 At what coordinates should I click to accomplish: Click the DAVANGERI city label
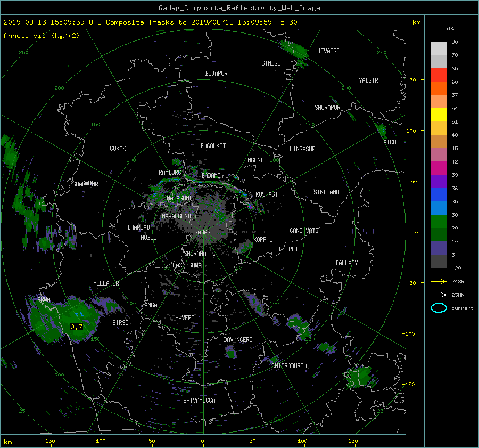pyautogui.click(x=238, y=340)
